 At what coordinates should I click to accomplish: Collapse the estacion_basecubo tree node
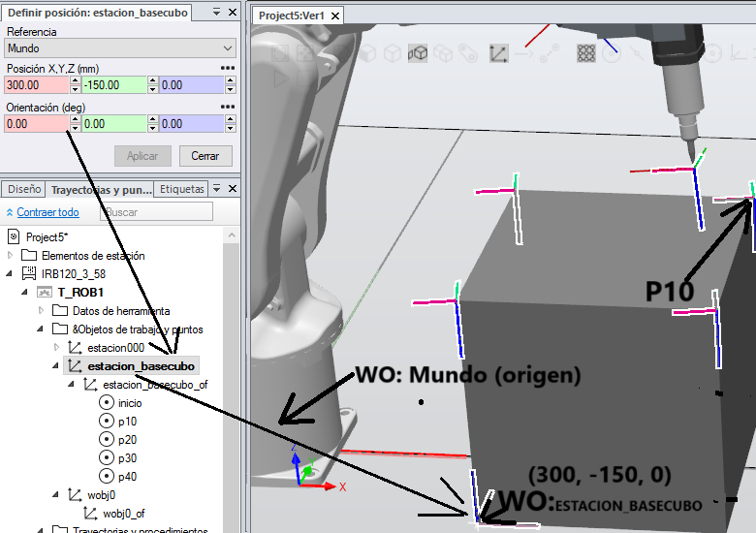click(56, 366)
